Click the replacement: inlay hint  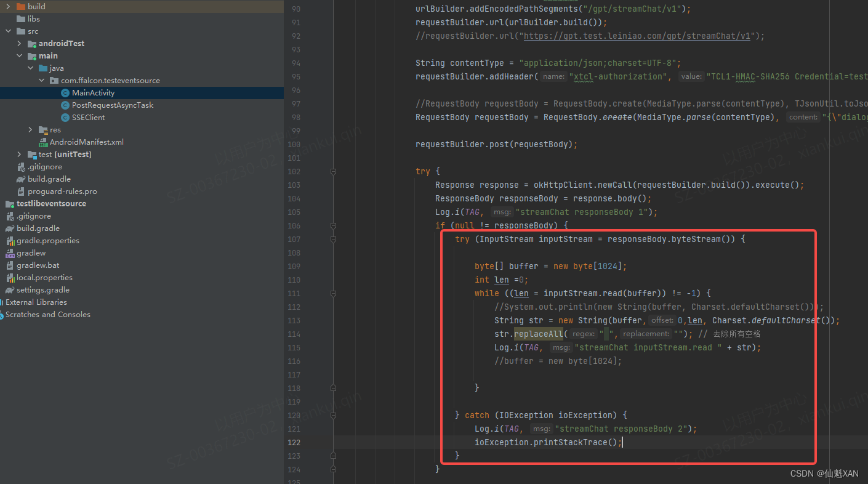click(646, 334)
